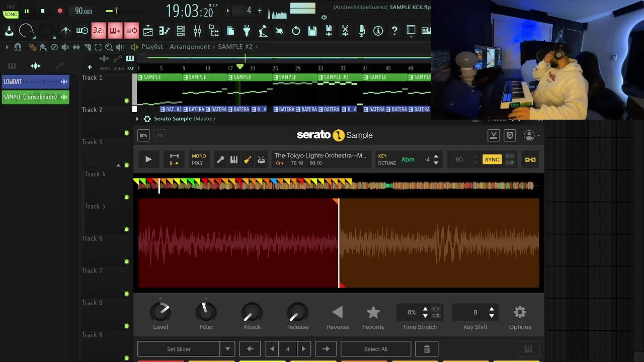644x362 pixels.
Task: Pause playback in FL Studio transport
Action: (x=27, y=11)
